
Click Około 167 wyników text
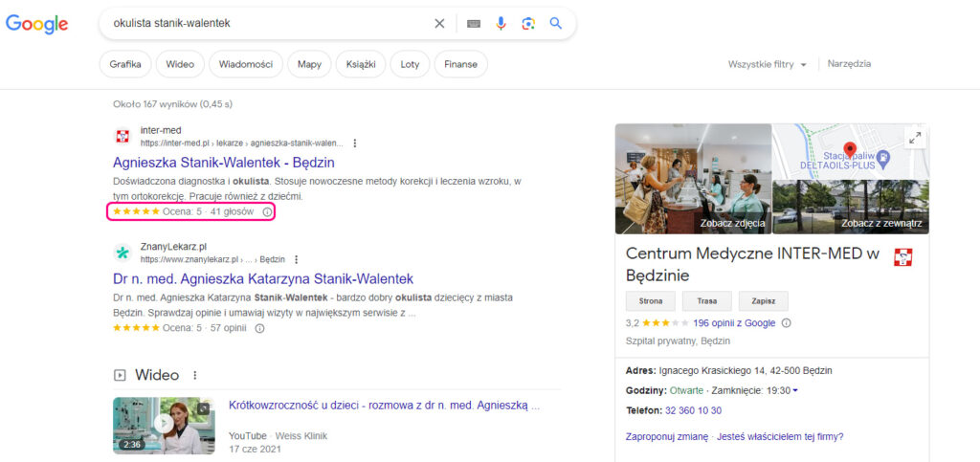172,104
